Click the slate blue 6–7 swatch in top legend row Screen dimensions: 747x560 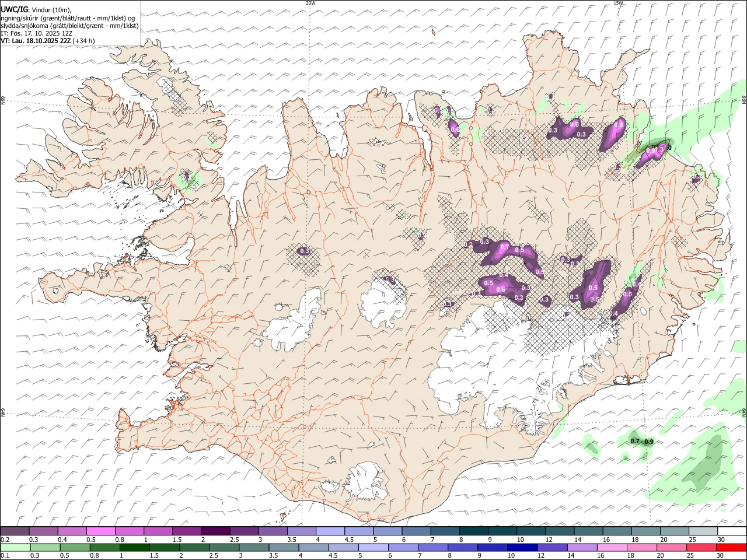point(416,531)
